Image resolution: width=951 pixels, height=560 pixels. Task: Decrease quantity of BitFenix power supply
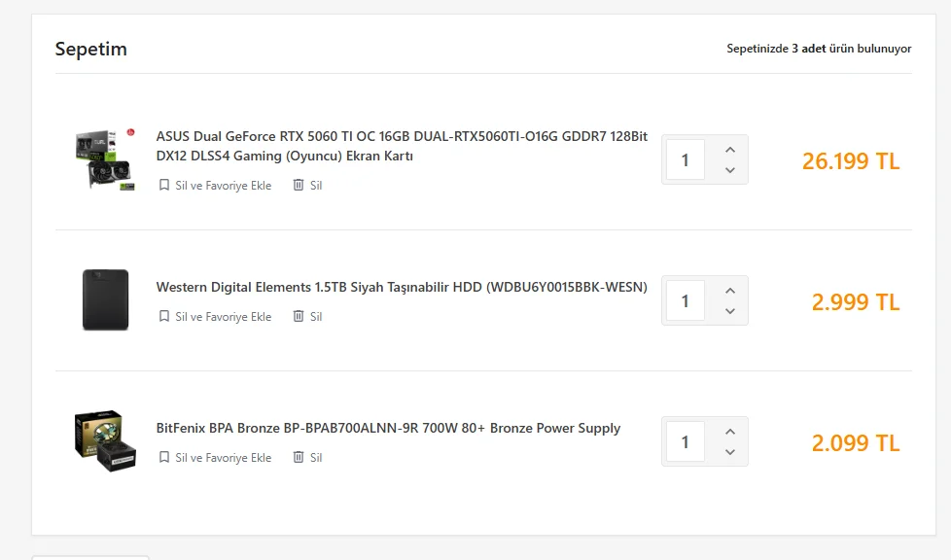pyautogui.click(x=730, y=451)
